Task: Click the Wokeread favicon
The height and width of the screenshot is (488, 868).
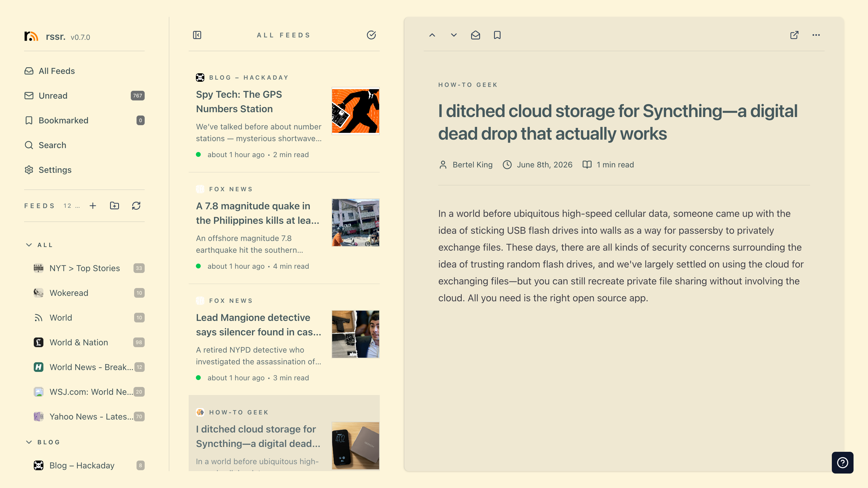Action: point(38,293)
